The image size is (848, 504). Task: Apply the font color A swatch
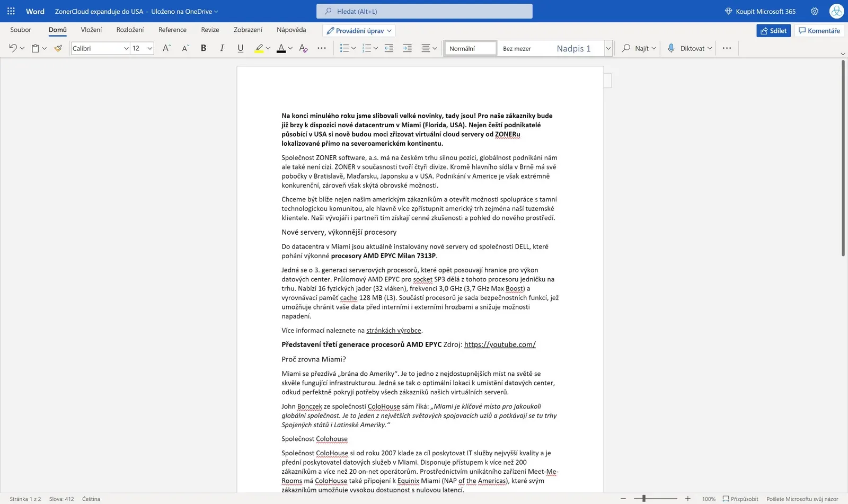coord(281,48)
